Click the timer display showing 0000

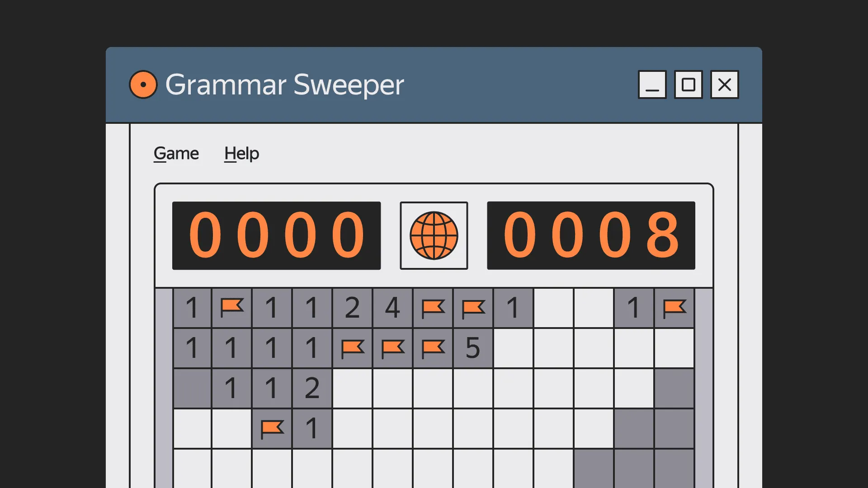point(276,235)
